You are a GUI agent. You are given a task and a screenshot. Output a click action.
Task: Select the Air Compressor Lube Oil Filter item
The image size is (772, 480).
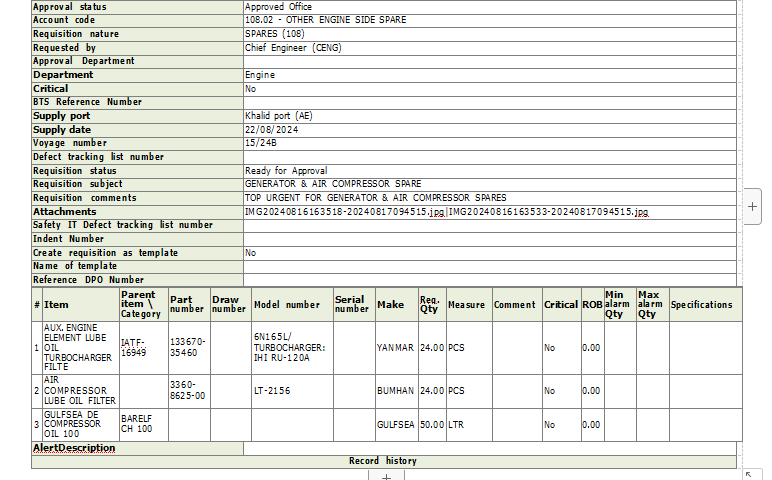(80, 391)
